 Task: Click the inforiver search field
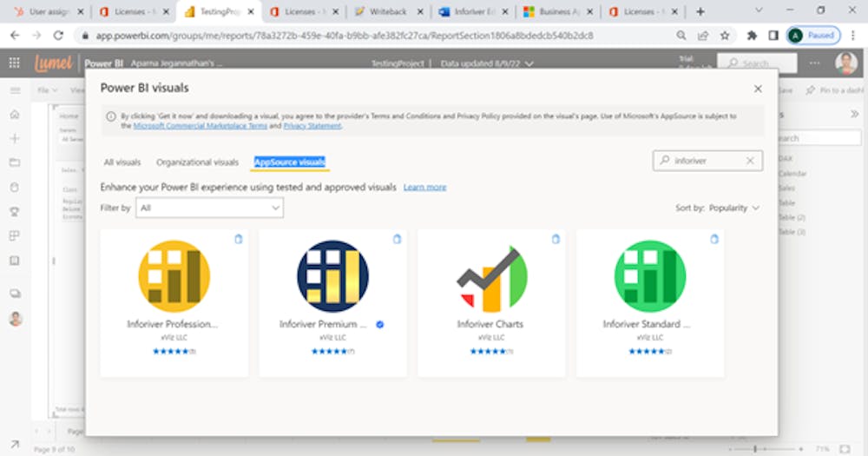tap(707, 161)
